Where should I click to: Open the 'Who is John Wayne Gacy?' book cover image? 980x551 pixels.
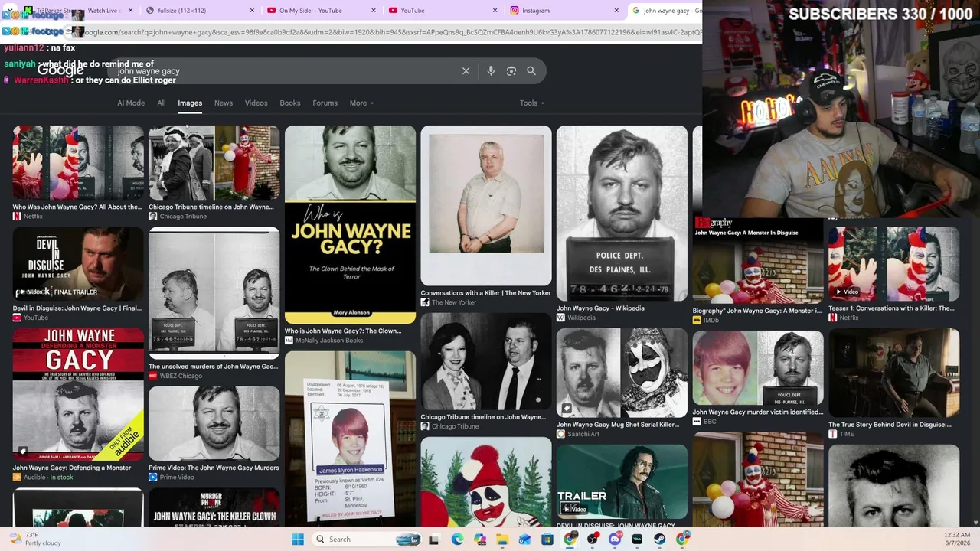point(350,224)
